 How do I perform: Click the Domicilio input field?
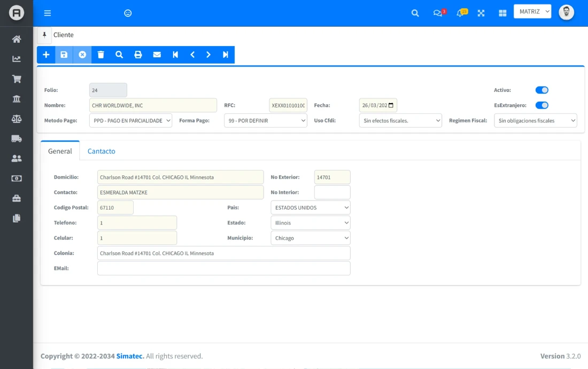tap(180, 178)
